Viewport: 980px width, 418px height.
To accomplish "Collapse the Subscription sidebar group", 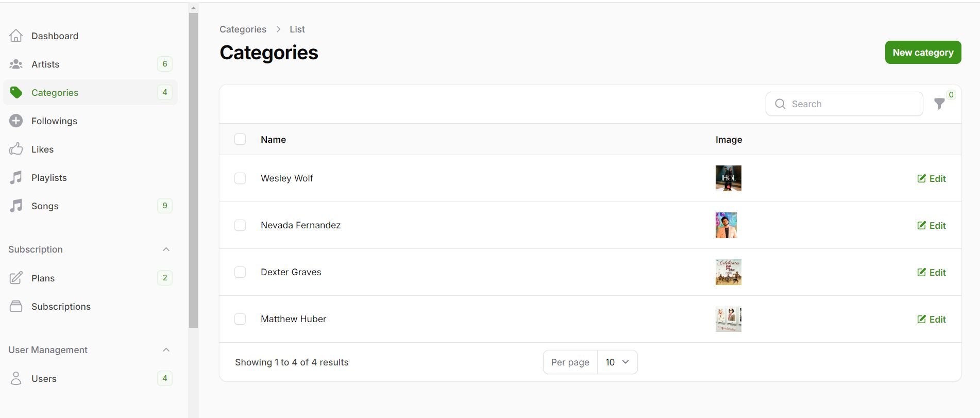I will tap(166, 249).
